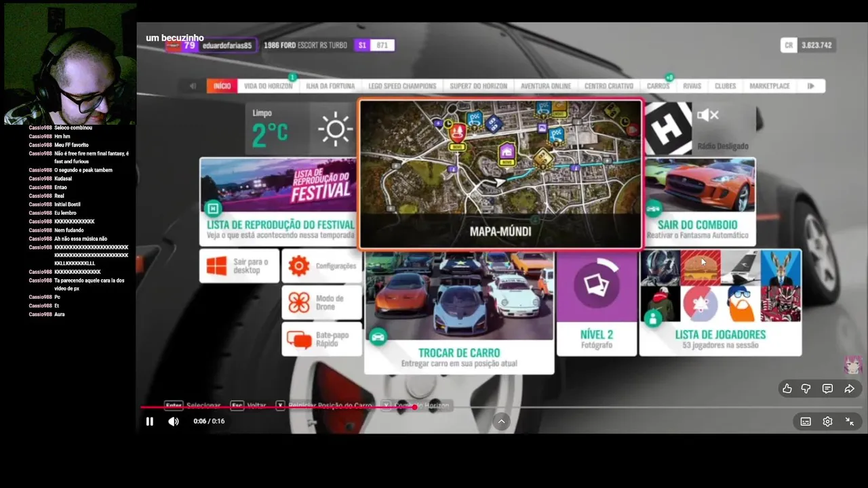Click the green convoy icon on Sair do Comboio

click(x=653, y=208)
